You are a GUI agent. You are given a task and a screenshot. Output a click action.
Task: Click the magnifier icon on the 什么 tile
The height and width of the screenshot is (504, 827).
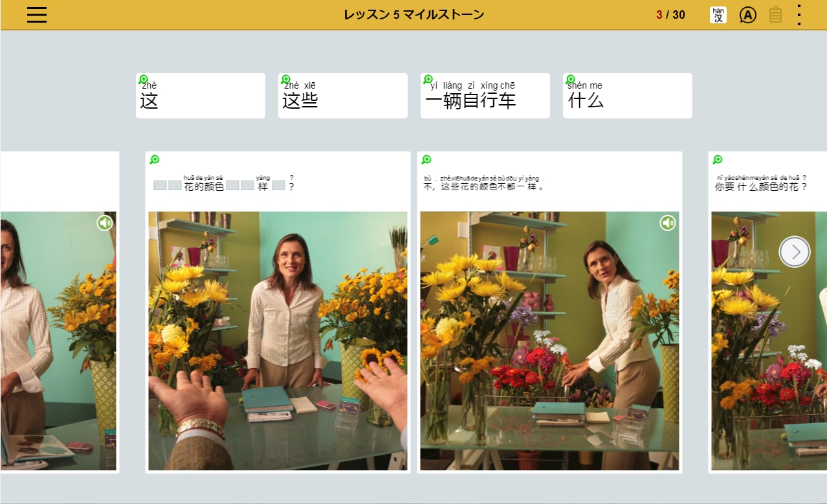pyautogui.click(x=570, y=78)
